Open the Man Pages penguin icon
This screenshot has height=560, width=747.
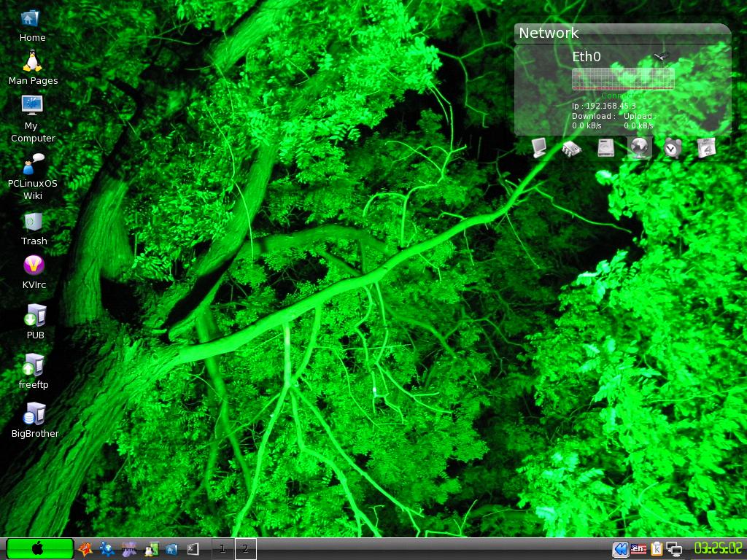32,61
